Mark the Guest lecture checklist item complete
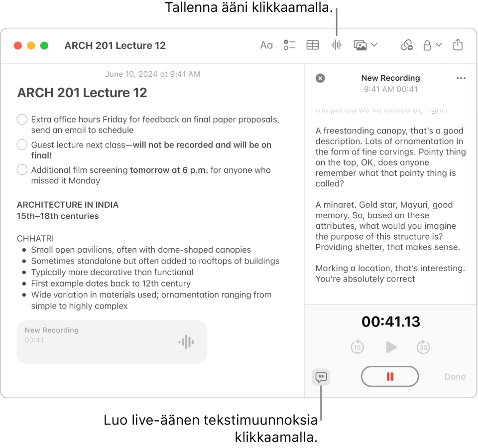Image resolution: width=478 pixels, height=448 pixels. [21, 145]
